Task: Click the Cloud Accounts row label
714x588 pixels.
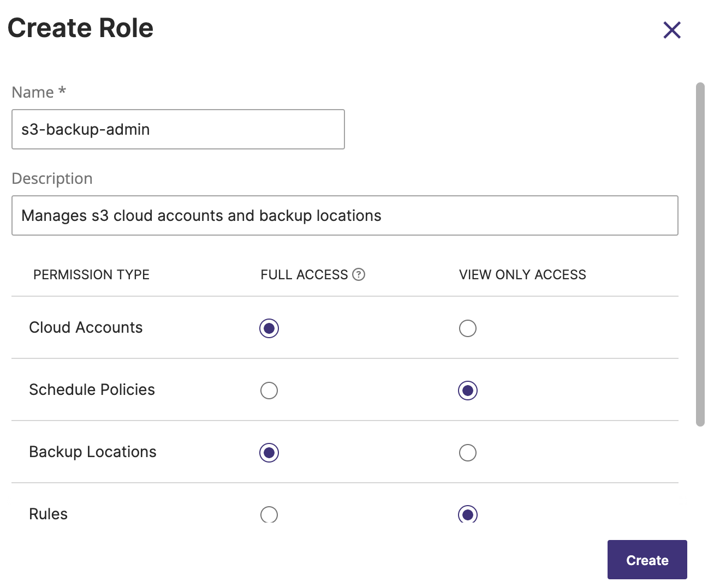Action: pyautogui.click(x=86, y=327)
